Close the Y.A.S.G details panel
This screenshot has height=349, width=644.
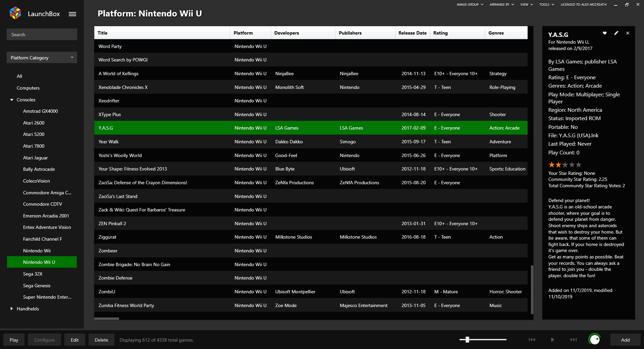(x=628, y=33)
